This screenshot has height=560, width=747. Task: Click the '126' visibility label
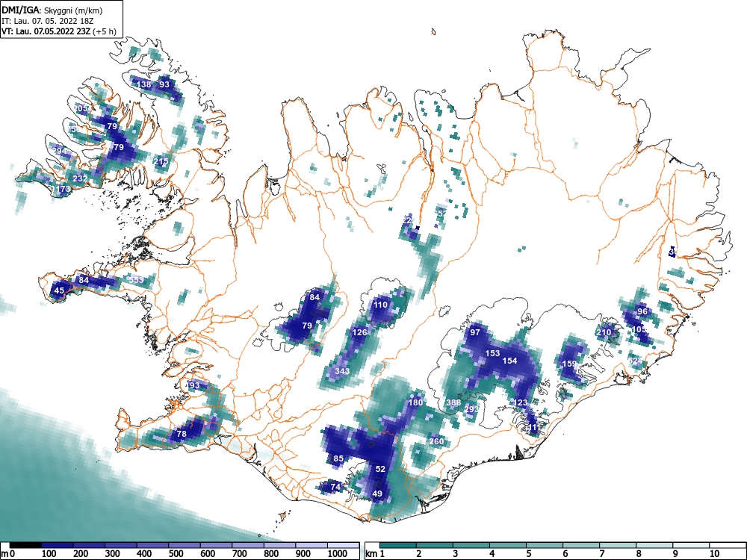click(x=359, y=332)
